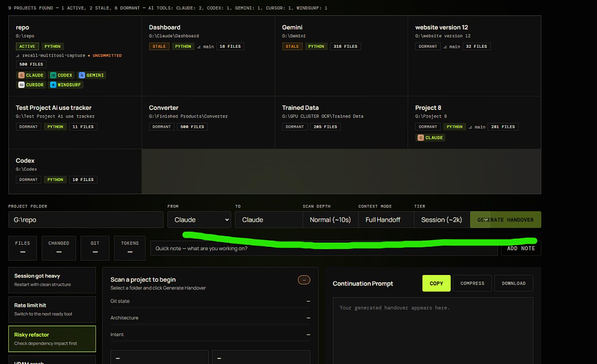
Task: Open the website version 12 project card
Action: 474,56
